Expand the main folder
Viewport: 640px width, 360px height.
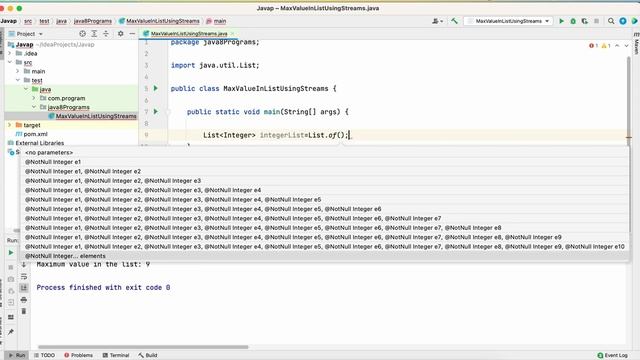coord(18,71)
